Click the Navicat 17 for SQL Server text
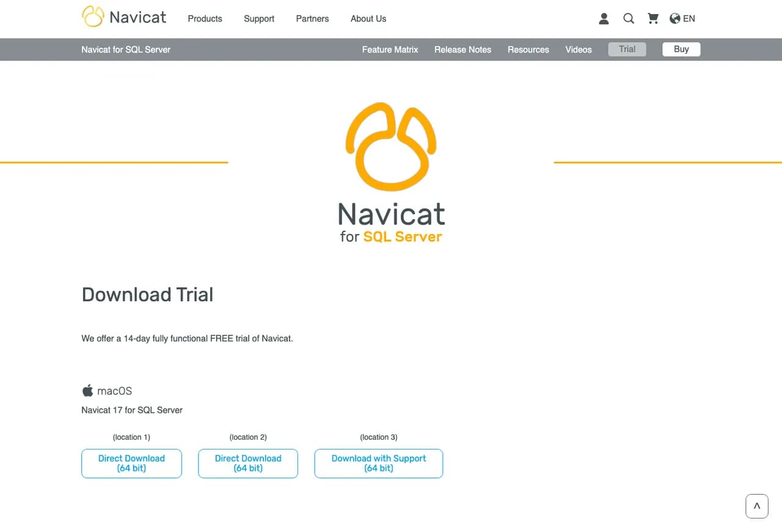 pos(132,410)
